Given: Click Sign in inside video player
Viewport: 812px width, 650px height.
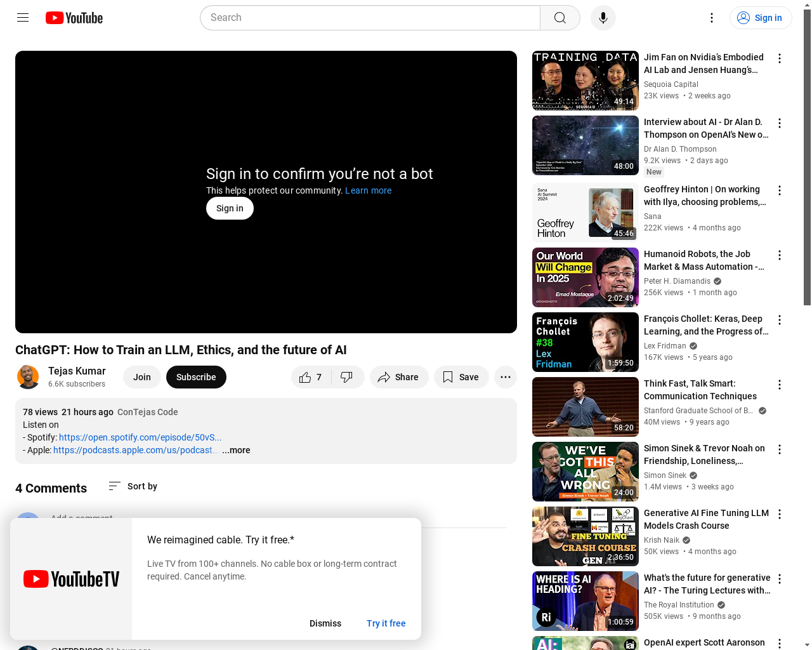Looking at the screenshot, I should pyautogui.click(x=230, y=208).
